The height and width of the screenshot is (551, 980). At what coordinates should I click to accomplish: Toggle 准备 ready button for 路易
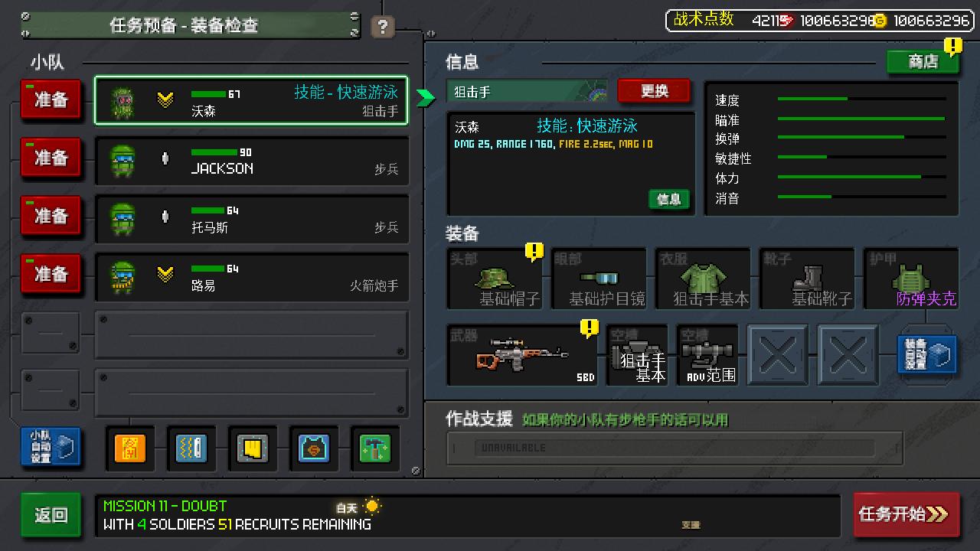(51, 275)
